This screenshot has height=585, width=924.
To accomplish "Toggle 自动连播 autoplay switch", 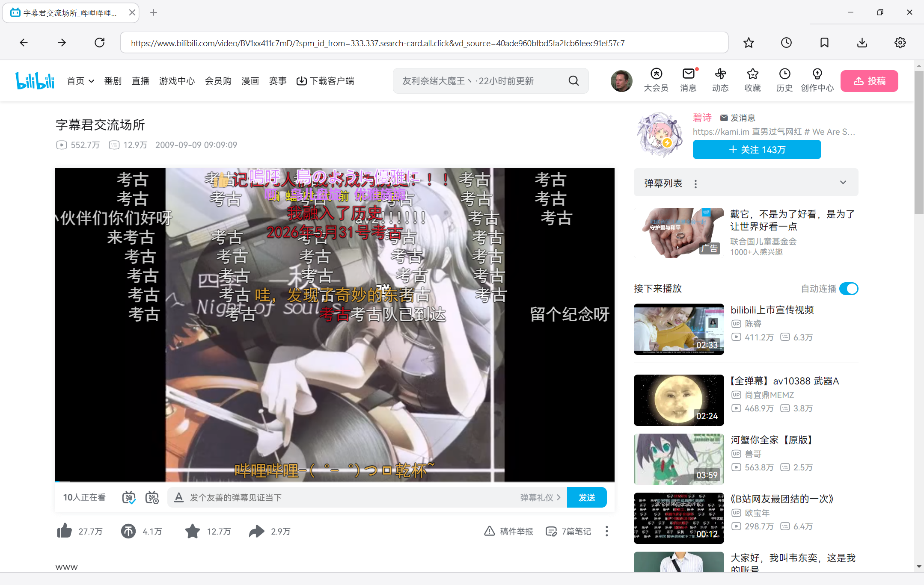I will (849, 289).
